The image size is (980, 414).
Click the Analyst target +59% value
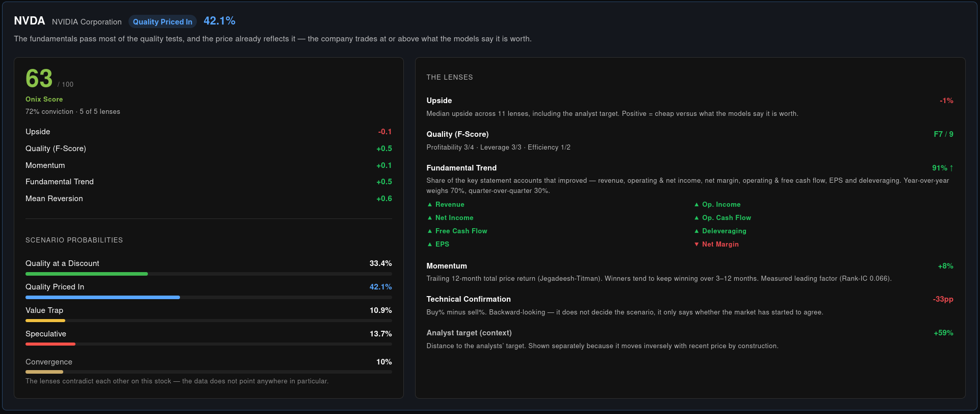coord(943,333)
